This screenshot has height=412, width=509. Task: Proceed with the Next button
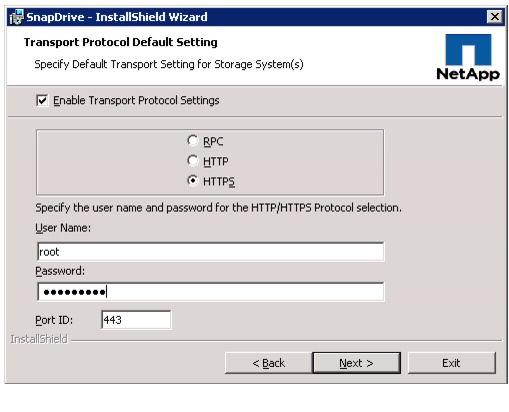[356, 363]
